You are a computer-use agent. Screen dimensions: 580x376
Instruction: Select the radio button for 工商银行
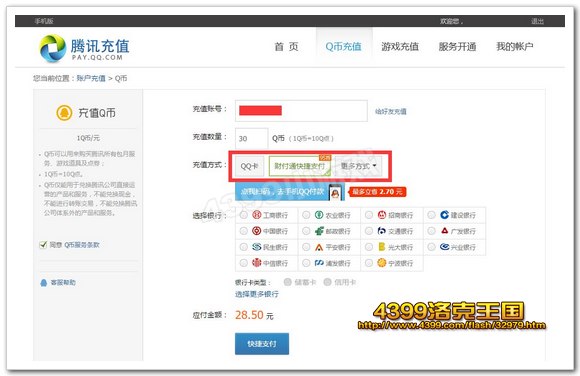coord(243,215)
